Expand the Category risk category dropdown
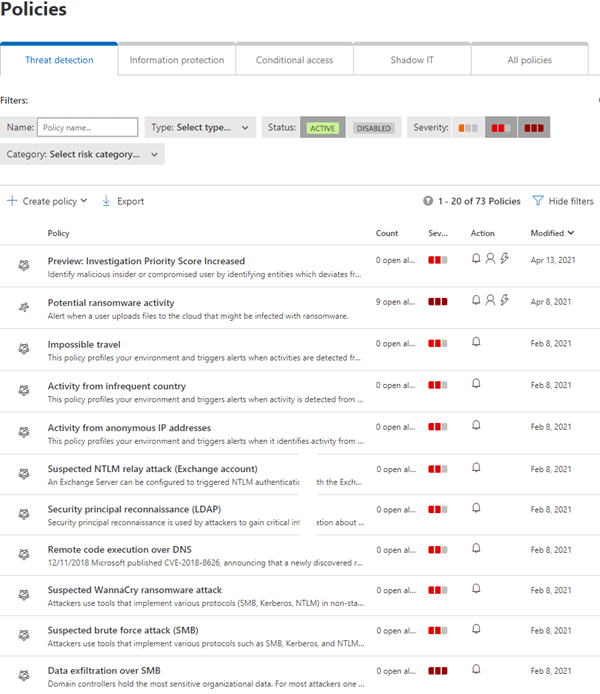The image size is (600, 694). tap(83, 155)
